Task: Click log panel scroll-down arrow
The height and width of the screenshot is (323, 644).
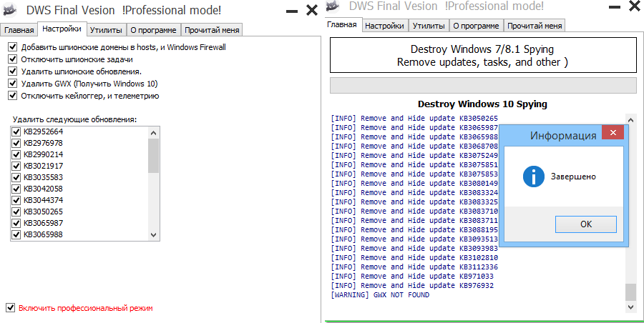Action: (631, 307)
